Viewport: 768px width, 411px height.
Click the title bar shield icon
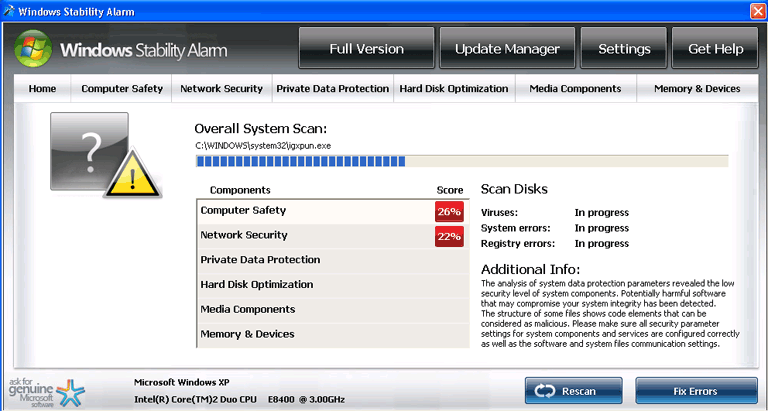(x=10, y=10)
